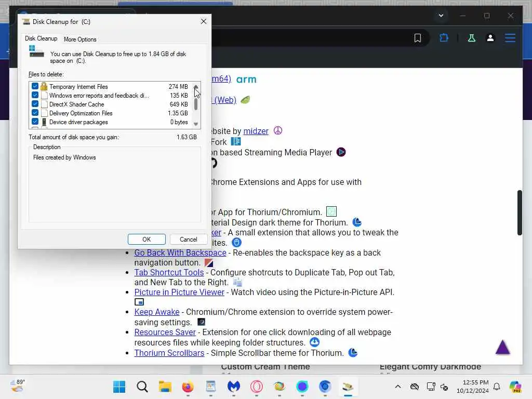Open Firefox from taskbar
The width and height of the screenshot is (532, 399).
pos(188,387)
